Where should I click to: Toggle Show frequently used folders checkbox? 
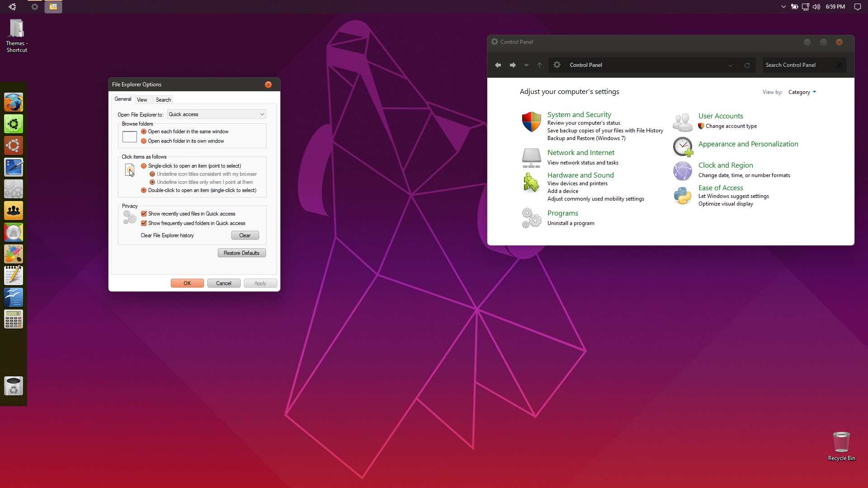click(x=144, y=223)
